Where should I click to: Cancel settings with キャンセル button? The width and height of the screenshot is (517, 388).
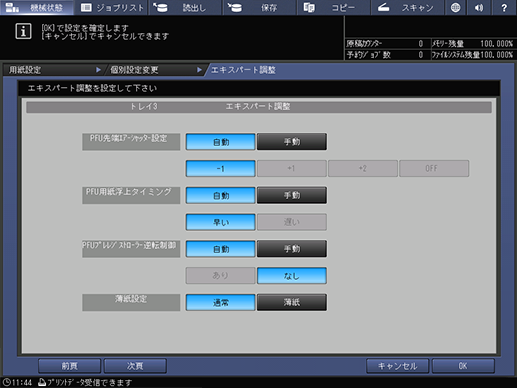click(397, 366)
